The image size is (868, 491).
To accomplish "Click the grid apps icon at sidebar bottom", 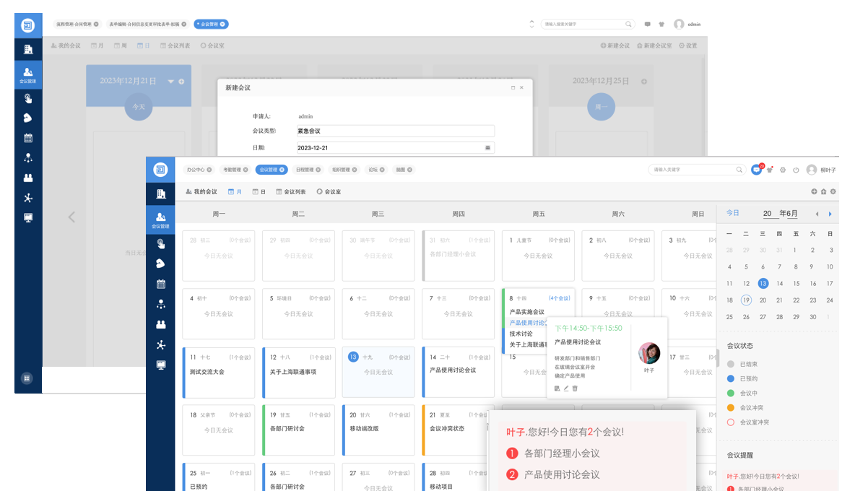I will pyautogui.click(x=27, y=378).
